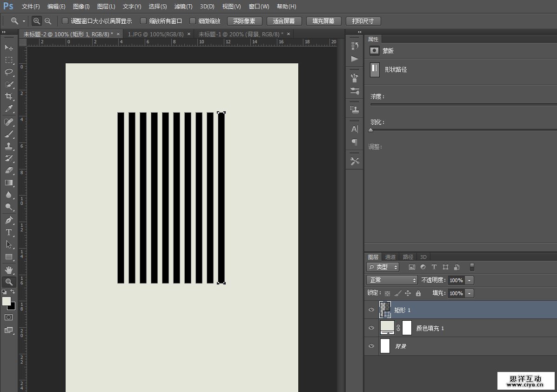Open the blend mode 正常 dropdown
557x392 pixels.
click(392, 280)
